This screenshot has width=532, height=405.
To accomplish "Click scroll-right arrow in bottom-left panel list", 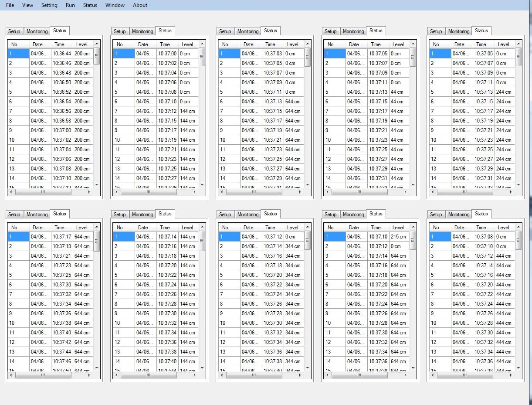I will [89, 375].
